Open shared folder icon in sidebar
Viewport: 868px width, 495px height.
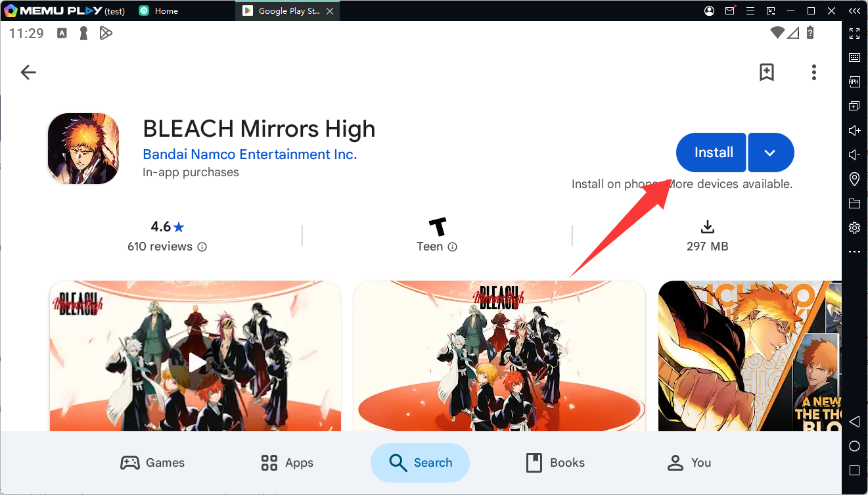854,204
